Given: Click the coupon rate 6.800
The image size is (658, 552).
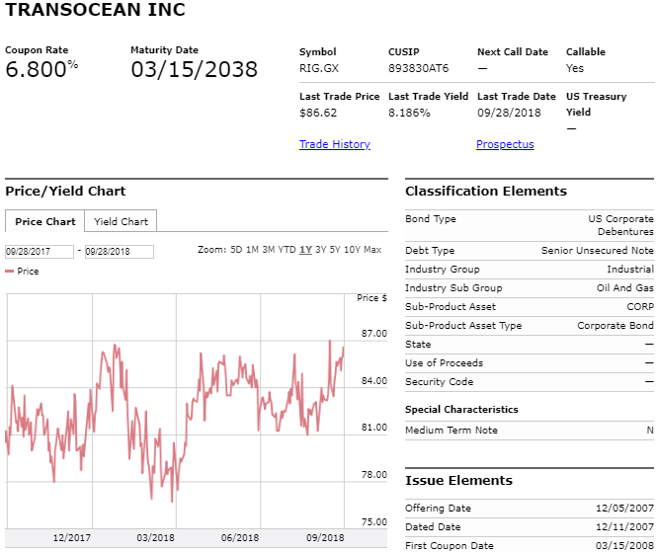Looking at the screenshot, I should pos(36,69).
